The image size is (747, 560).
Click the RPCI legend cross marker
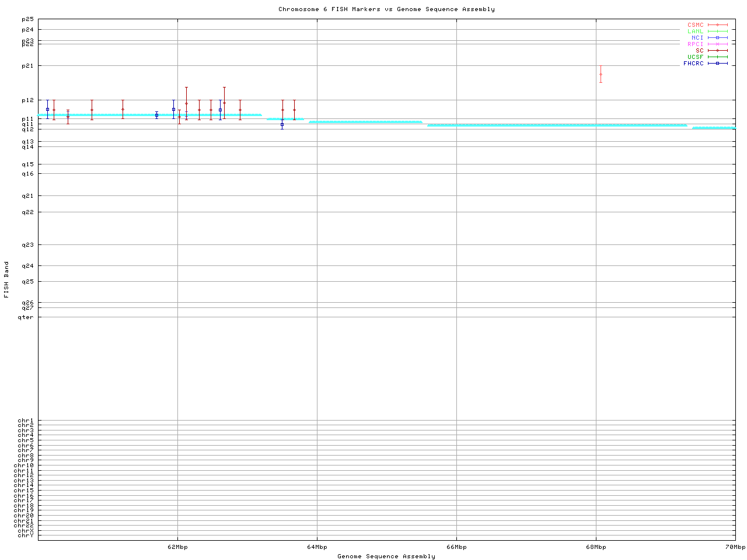pos(717,44)
